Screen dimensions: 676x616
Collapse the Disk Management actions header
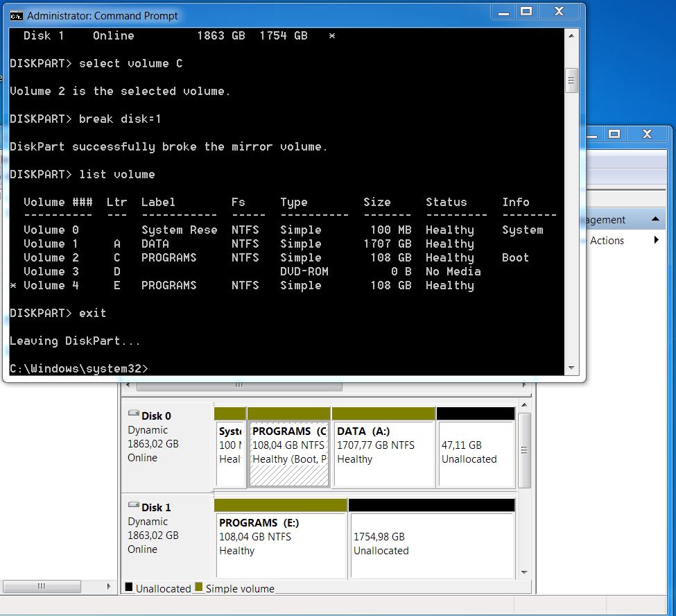click(655, 219)
